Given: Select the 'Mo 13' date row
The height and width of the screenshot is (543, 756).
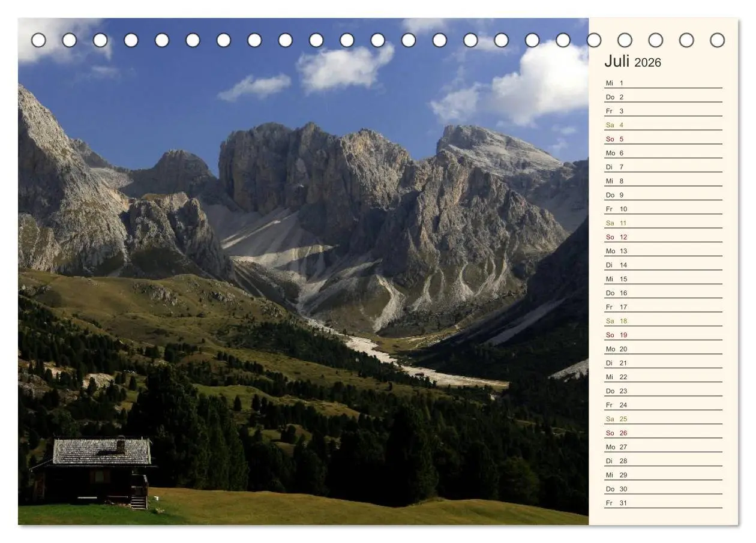Looking at the screenshot, I should (x=663, y=251).
